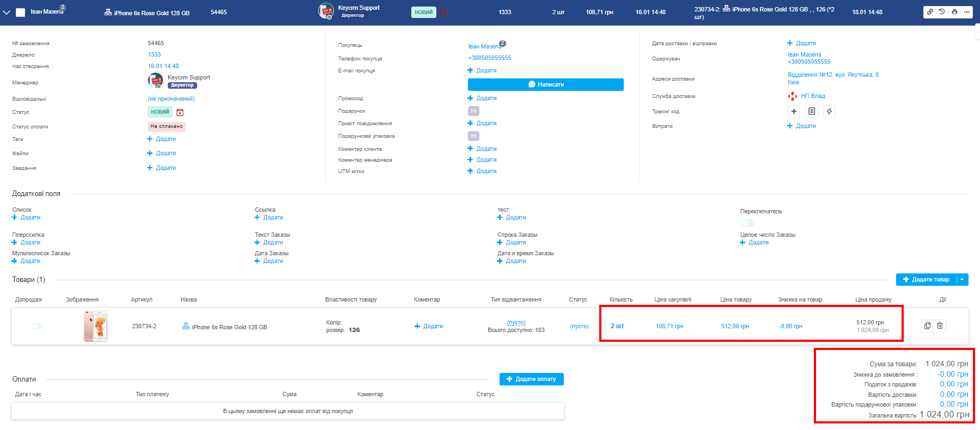Add tracking code with plus icon

[x=794, y=112]
